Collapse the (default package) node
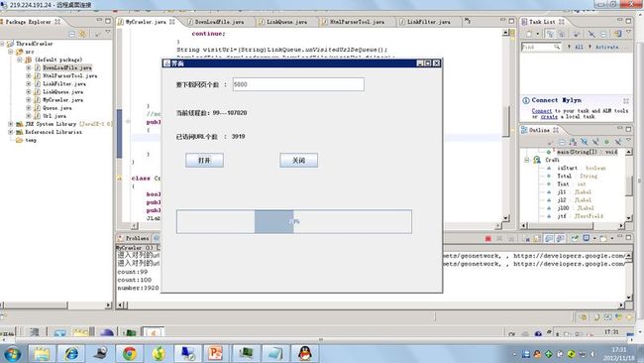This screenshot has height=363, width=644. 19,60
